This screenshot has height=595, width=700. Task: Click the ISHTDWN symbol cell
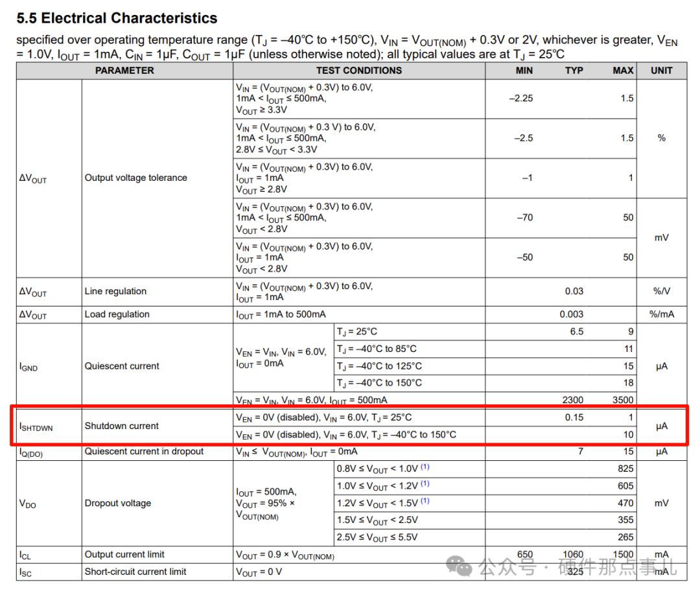click(36, 427)
